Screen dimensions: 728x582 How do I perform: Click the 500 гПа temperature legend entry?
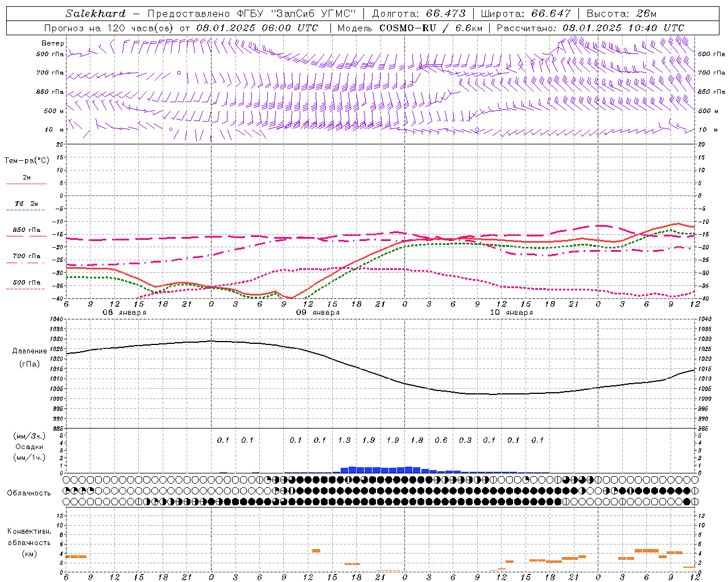26,282
